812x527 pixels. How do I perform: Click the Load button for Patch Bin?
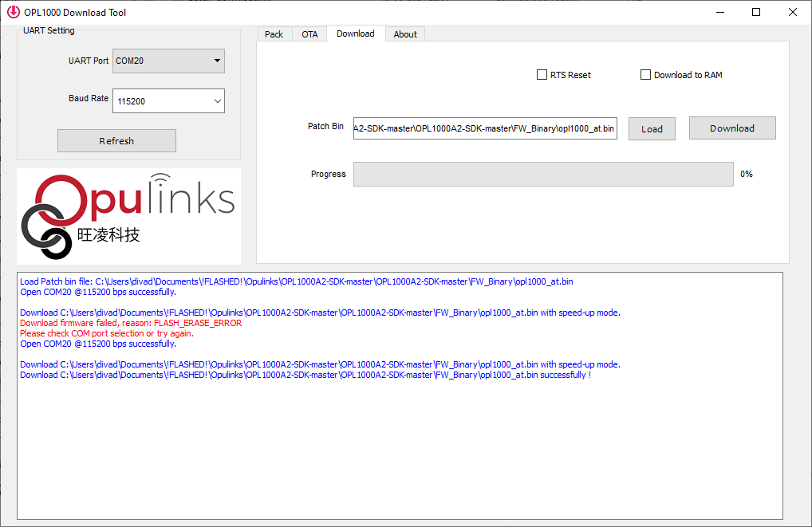tap(652, 129)
